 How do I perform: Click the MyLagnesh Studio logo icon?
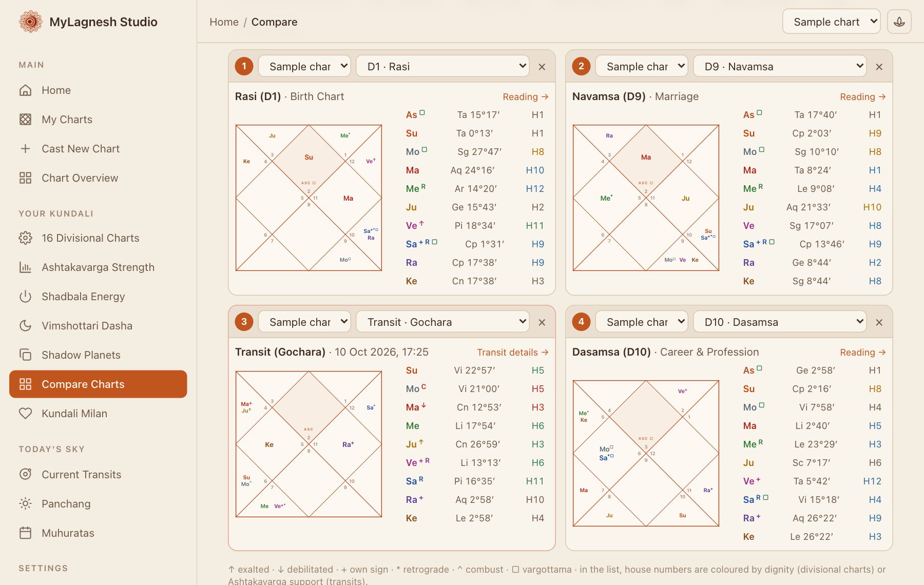(30, 22)
